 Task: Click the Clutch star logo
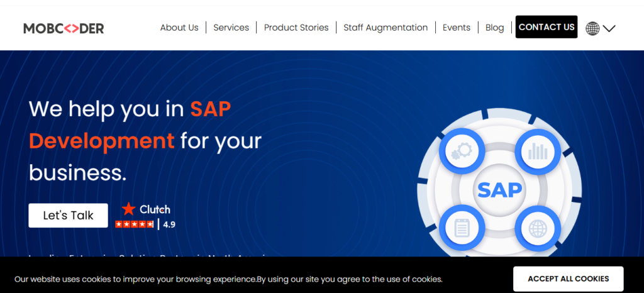[x=128, y=209]
